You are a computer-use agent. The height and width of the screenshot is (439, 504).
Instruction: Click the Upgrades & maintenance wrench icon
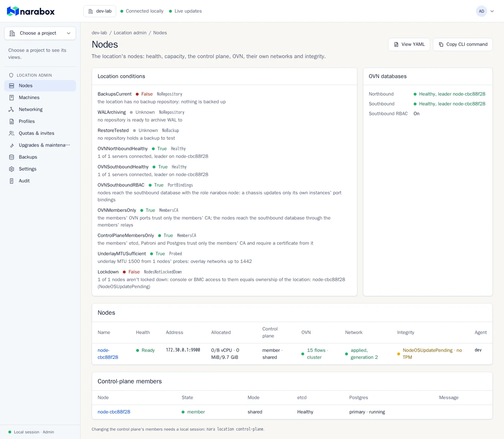click(12, 145)
